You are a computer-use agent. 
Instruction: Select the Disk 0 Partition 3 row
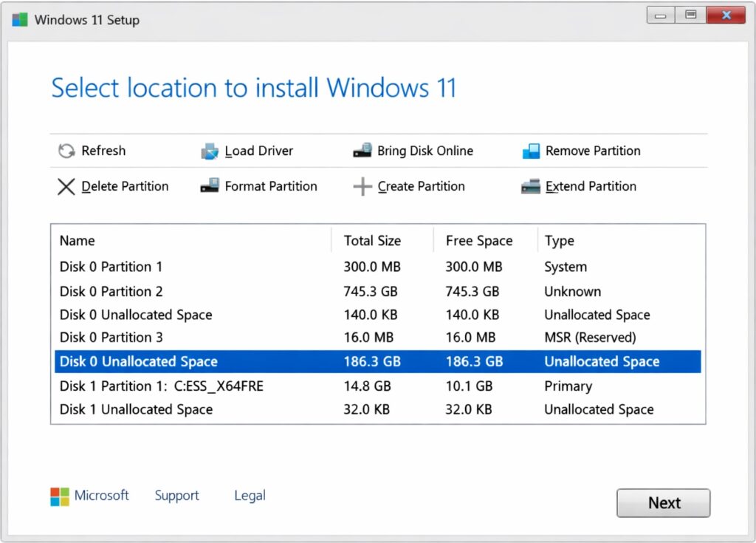coord(377,338)
